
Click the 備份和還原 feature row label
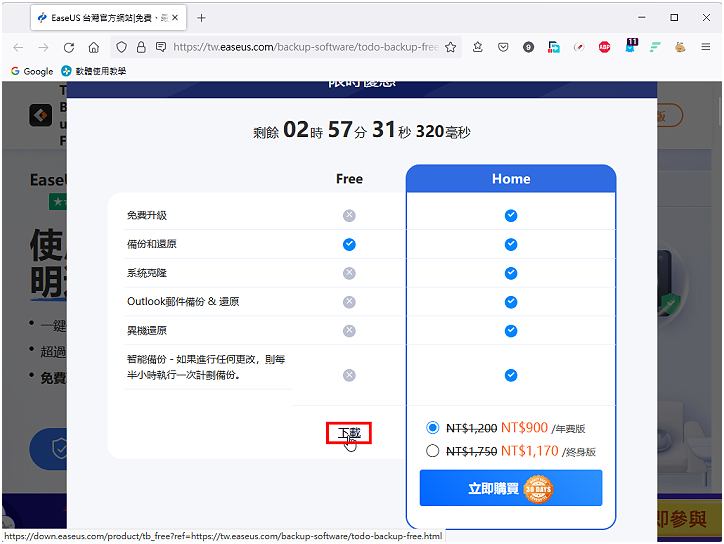(x=152, y=244)
